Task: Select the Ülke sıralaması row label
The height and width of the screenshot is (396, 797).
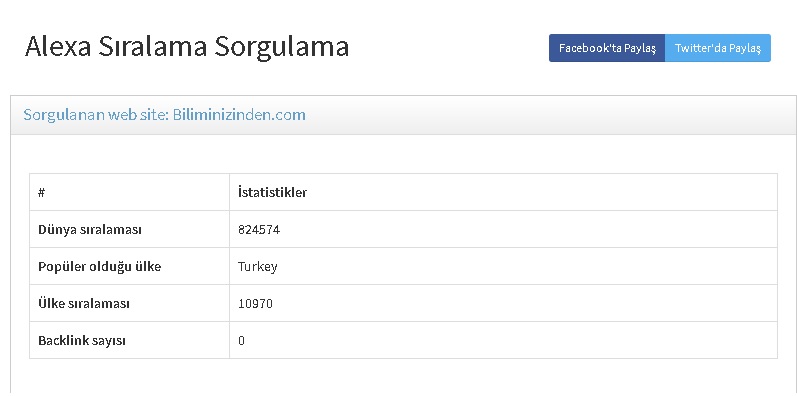Action: point(84,303)
